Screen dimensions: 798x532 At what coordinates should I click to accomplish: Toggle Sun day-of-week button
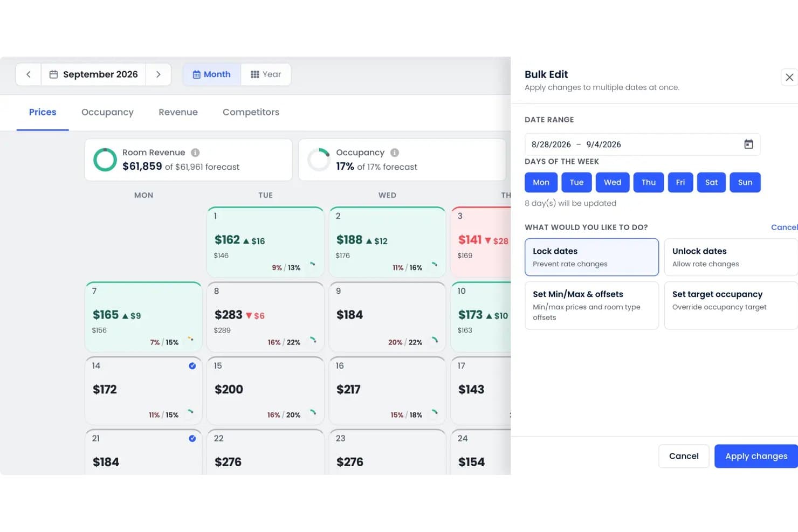[x=745, y=182]
